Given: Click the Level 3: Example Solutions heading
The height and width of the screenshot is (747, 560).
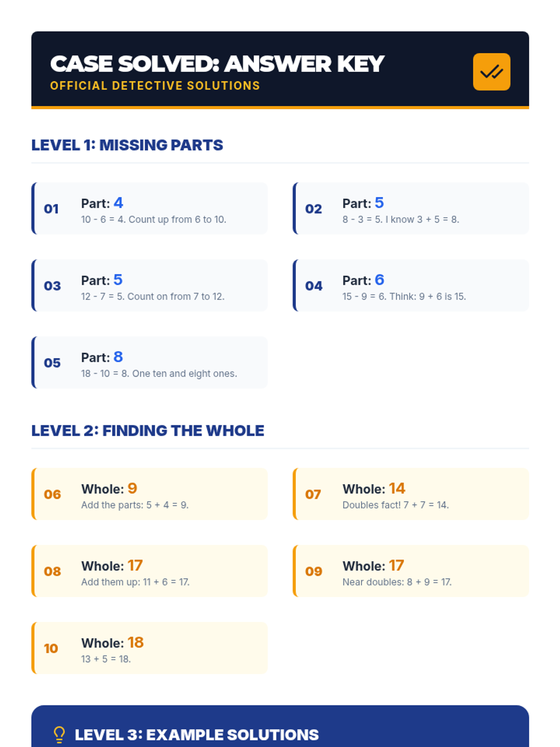Looking at the screenshot, I should pos(196,735).
